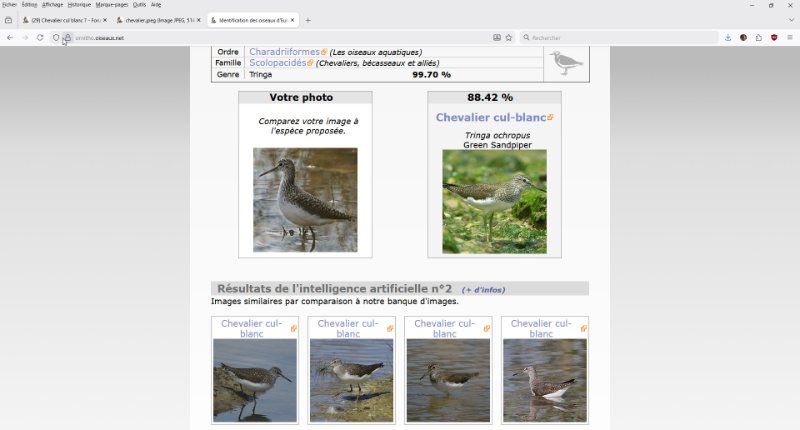Click the gray bird silhouette icon

tap(566, 63)
